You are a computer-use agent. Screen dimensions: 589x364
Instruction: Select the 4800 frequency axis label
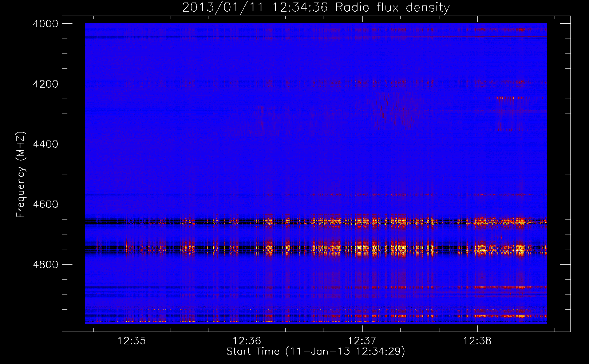[46, 264]
